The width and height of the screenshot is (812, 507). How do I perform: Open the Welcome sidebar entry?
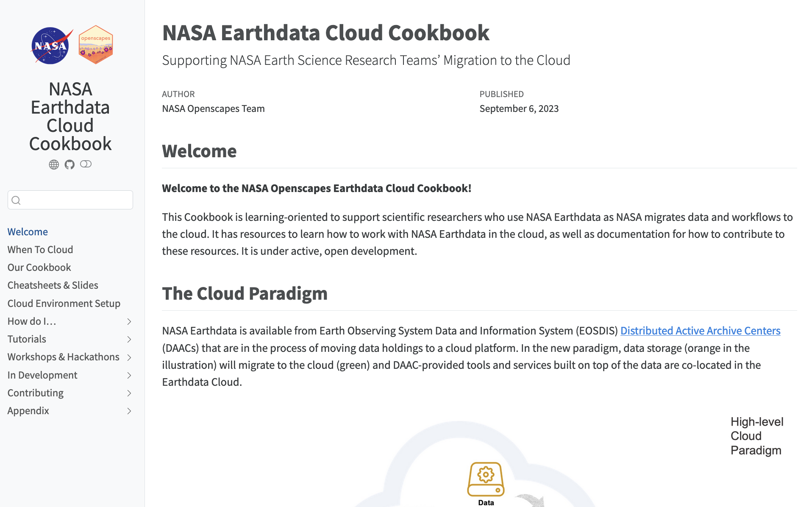click(x=28, y=231)
